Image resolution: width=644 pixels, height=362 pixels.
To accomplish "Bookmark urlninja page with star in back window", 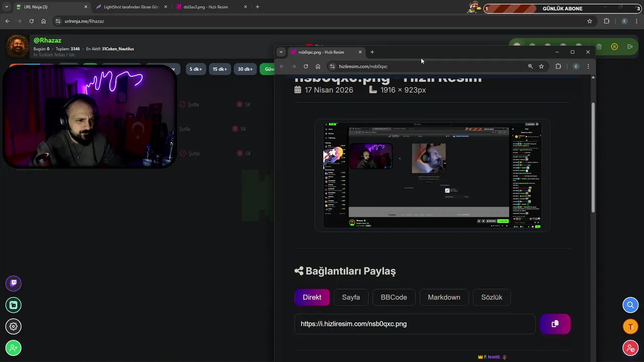I will (x=590, y=21).
